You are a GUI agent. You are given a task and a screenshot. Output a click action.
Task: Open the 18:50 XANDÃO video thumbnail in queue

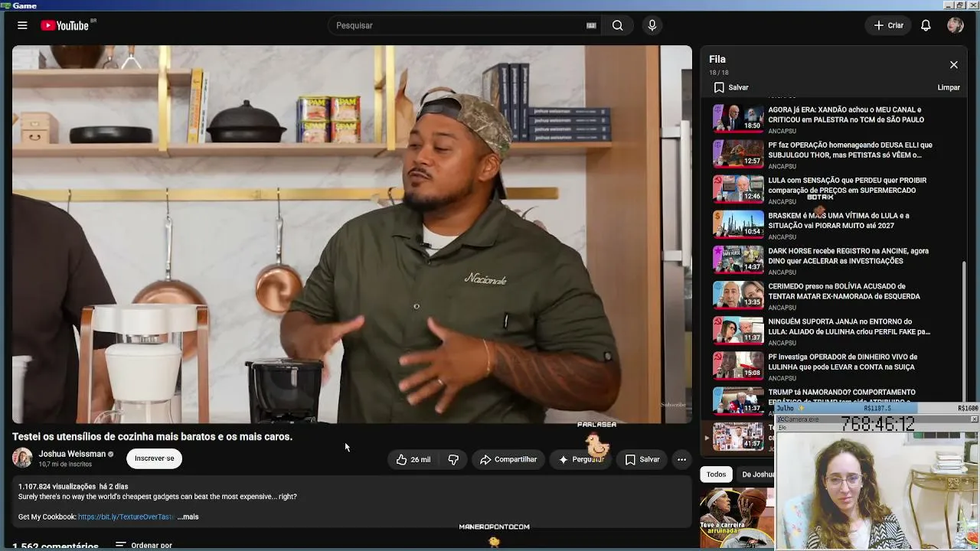pyautogui.click(x=738, y=118)
